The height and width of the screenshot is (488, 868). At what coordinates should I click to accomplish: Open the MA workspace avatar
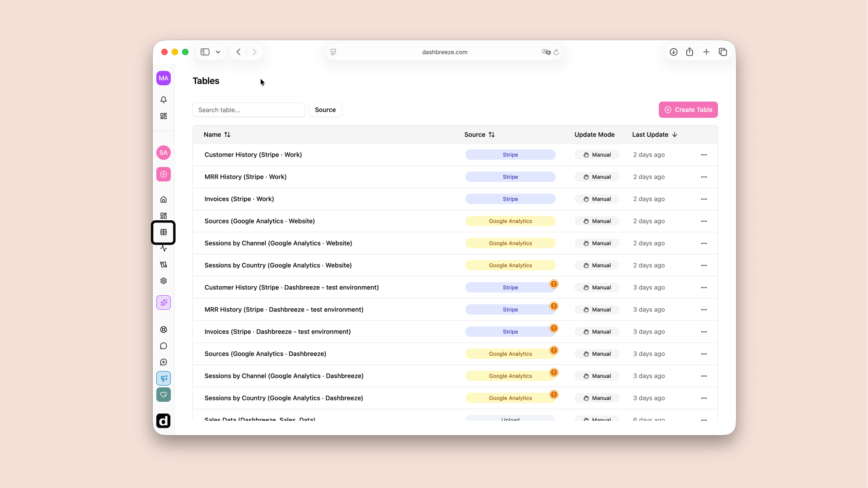tap(164, 78)
